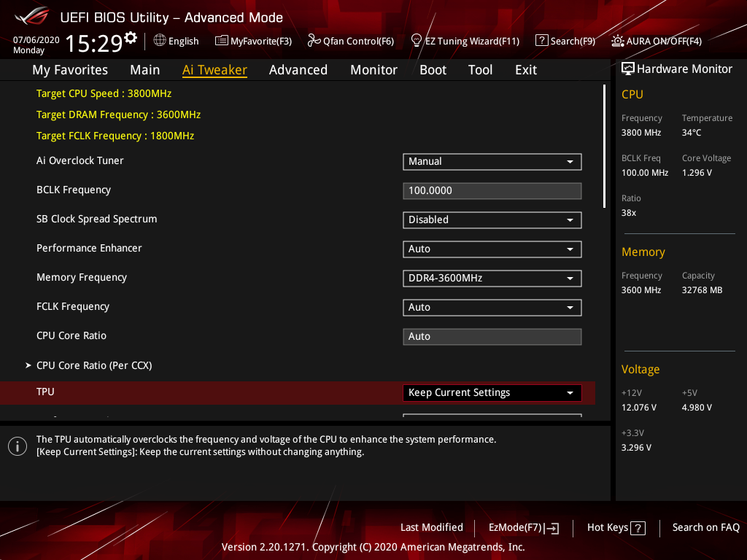Click the Target CPU Speed : 3800MHz text
The image size is (747, 560).
[104, 93]
